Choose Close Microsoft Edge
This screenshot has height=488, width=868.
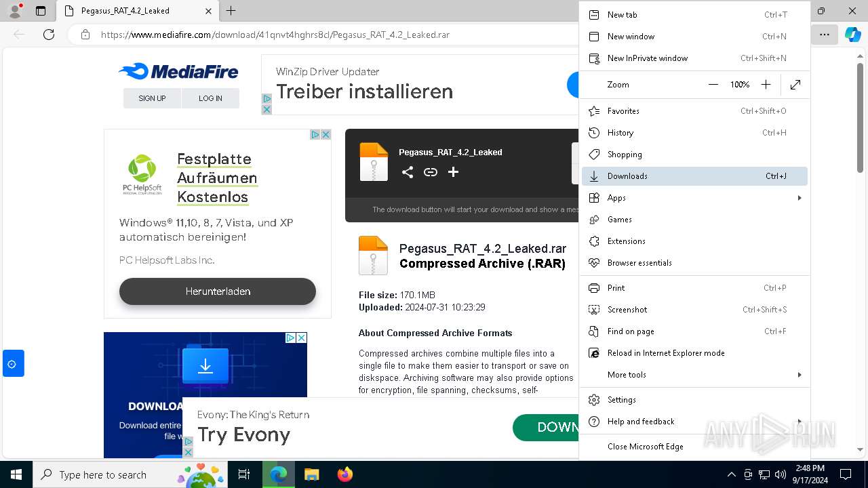(x=694, y=447)
